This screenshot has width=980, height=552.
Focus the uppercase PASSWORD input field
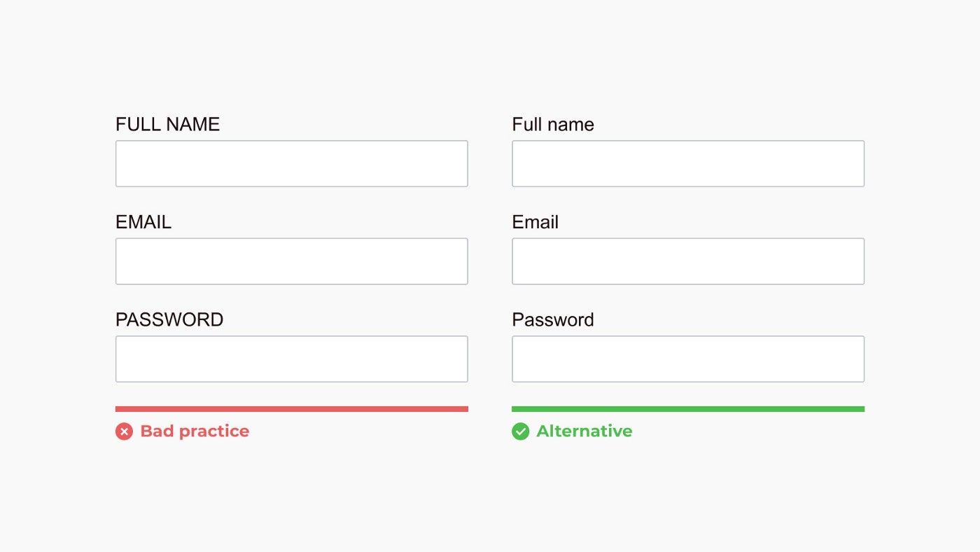click(292, 359)
